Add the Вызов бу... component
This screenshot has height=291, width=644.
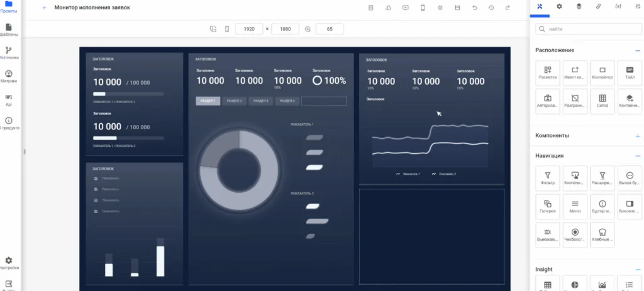coord(630,178)
